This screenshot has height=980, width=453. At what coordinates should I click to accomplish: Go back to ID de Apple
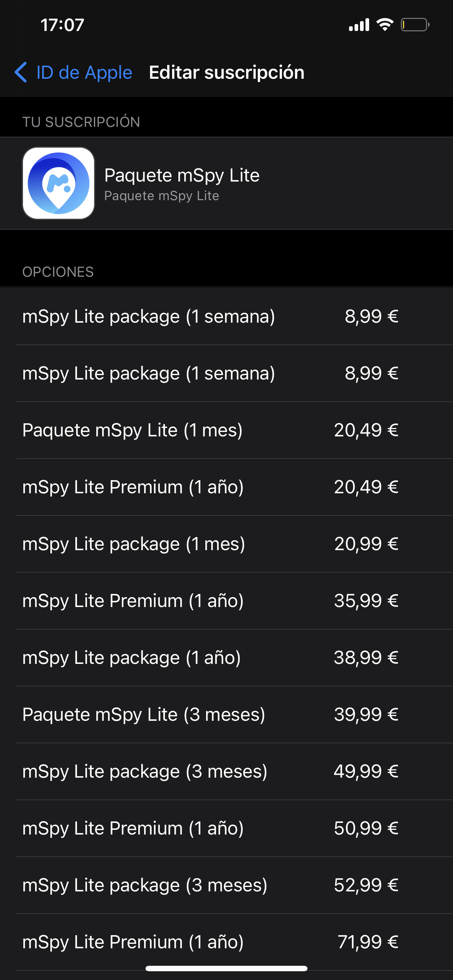84,72
